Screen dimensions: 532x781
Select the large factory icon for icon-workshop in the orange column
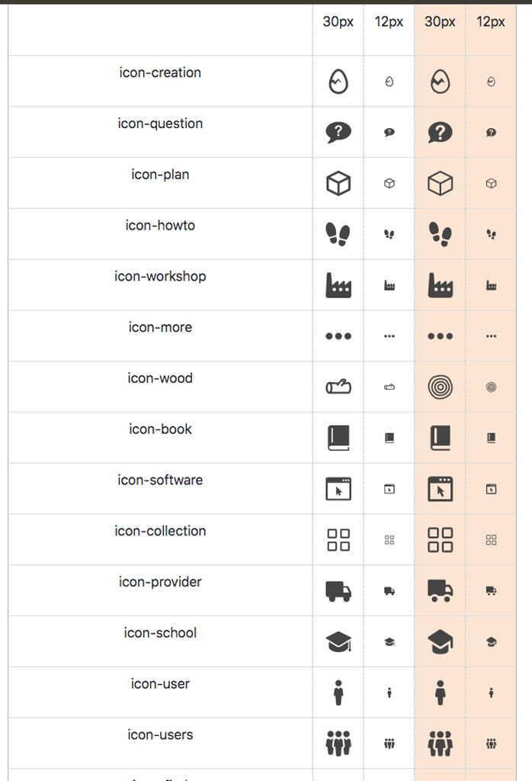click(x=441, y=285)
